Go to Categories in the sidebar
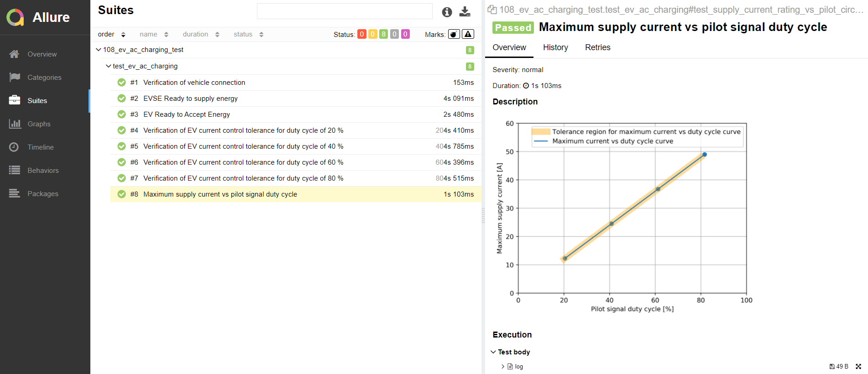This screenshot has width=868, height=374. [x=44, y=78]
